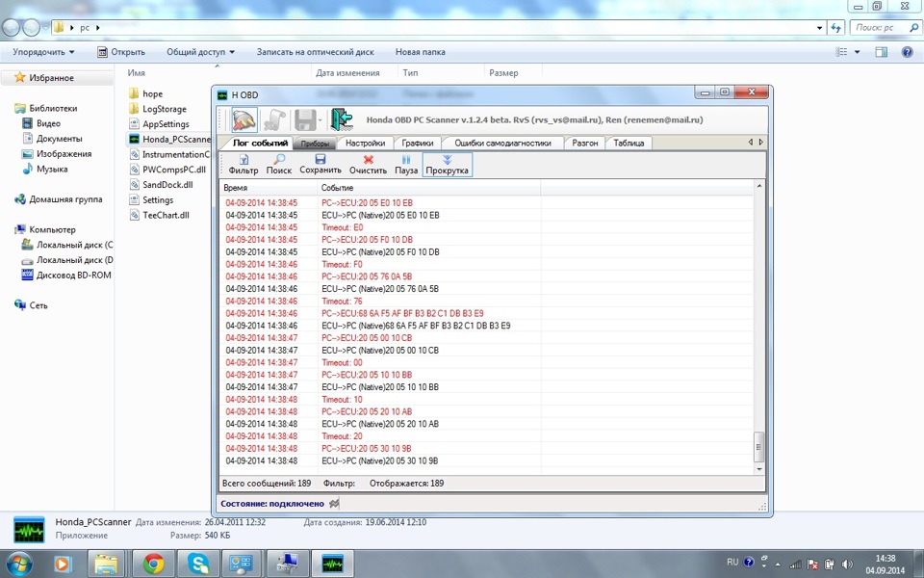The height and width of the screenshot is (578, 924).
Task: Click the log scrollbar thumb
Action: coord(759,448)
